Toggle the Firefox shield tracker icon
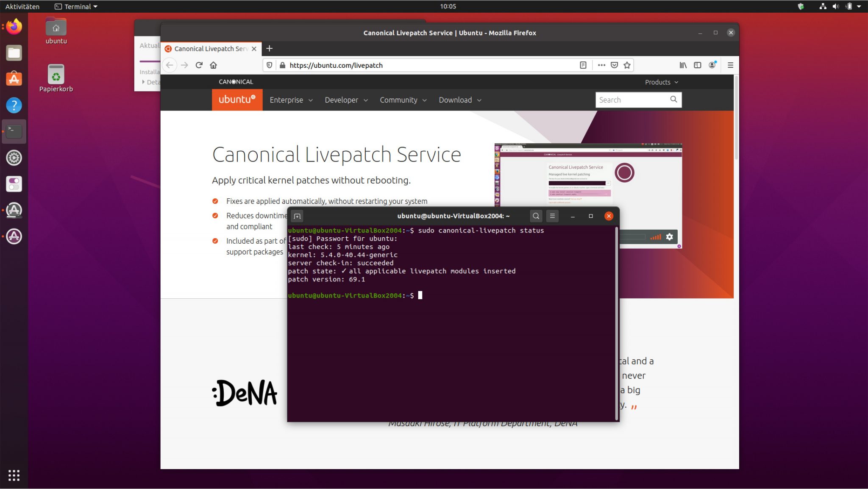 click(270, 65)
